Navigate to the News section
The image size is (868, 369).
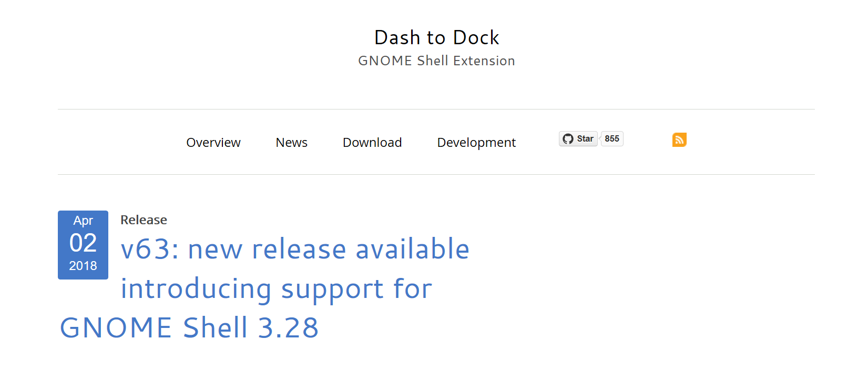pos(291,142)
